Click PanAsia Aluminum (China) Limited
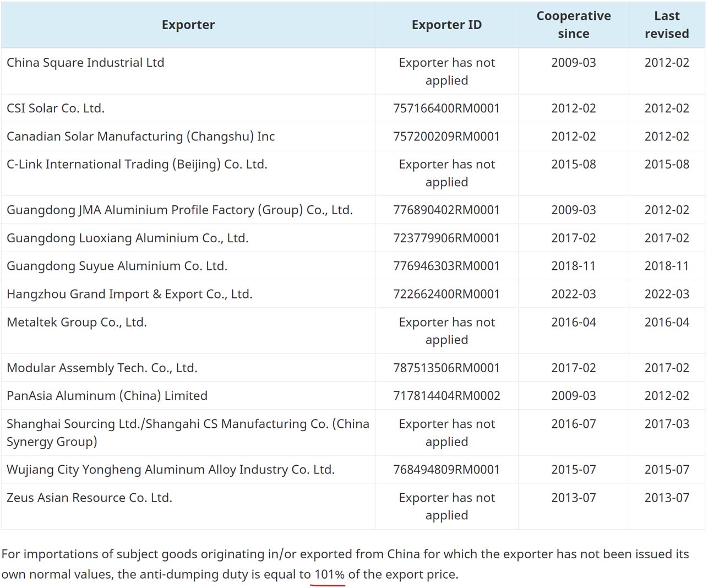 click(107, 396)
